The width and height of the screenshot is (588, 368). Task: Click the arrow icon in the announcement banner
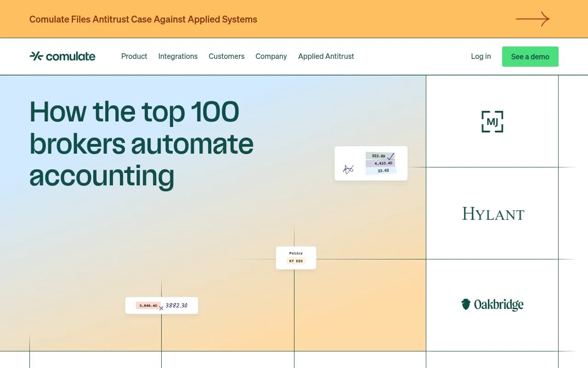pos(533,19)
